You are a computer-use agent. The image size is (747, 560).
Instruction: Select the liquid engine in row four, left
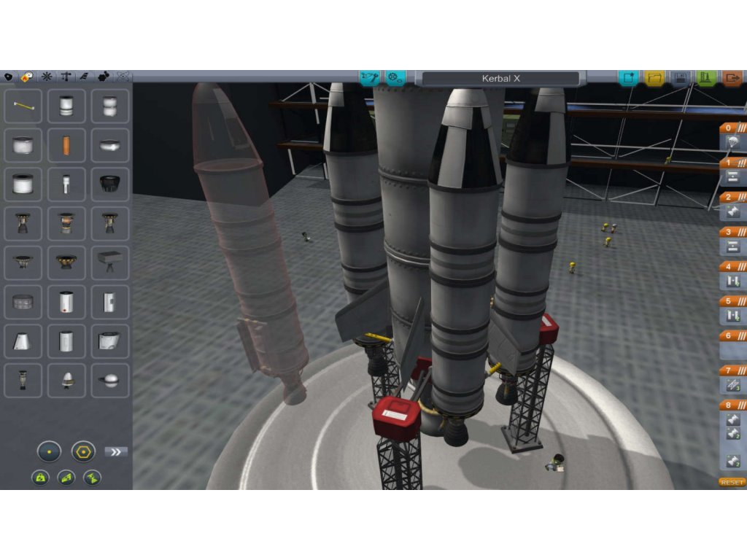(x=23, y=223)
